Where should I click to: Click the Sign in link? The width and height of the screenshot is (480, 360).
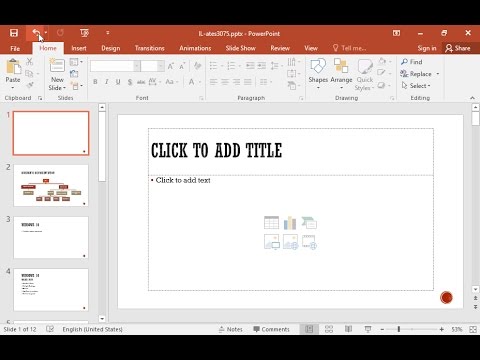[427, 48]
